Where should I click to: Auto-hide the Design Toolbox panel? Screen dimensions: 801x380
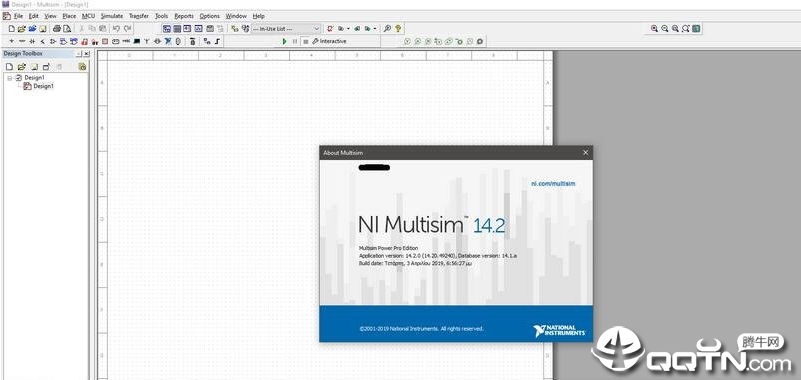[x=79, y=54]
